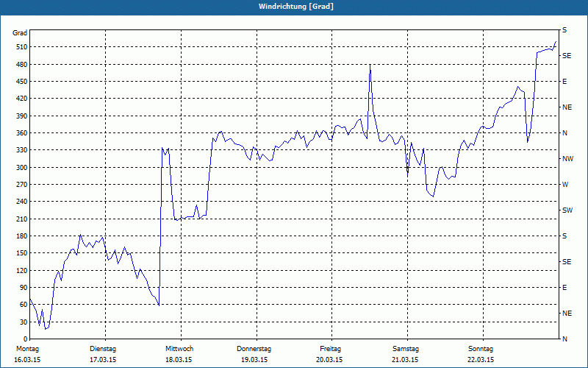This screenshot has height=368, width=588.
Task: Select the date 17.03.15
Action: pos(103,360)
